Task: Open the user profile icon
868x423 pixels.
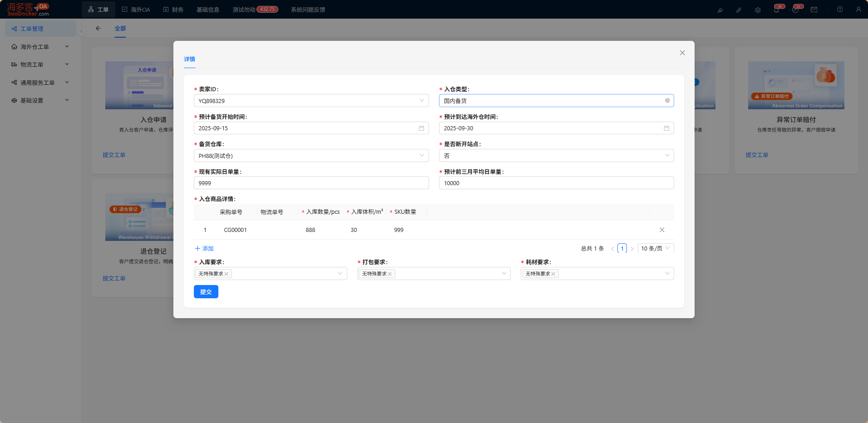Action: (858, 10)
